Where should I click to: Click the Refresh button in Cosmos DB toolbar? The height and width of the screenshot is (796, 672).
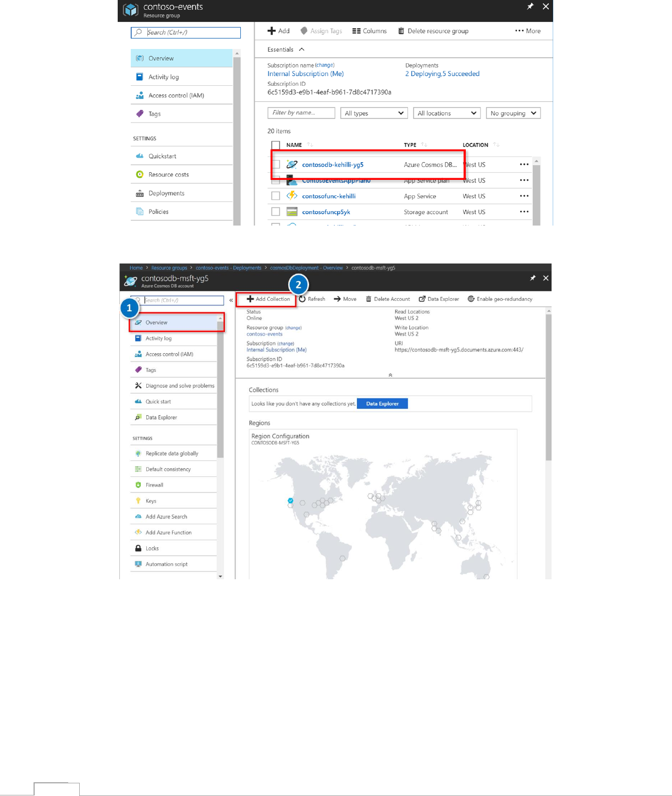pyautogui.click(x=312, y=299)
